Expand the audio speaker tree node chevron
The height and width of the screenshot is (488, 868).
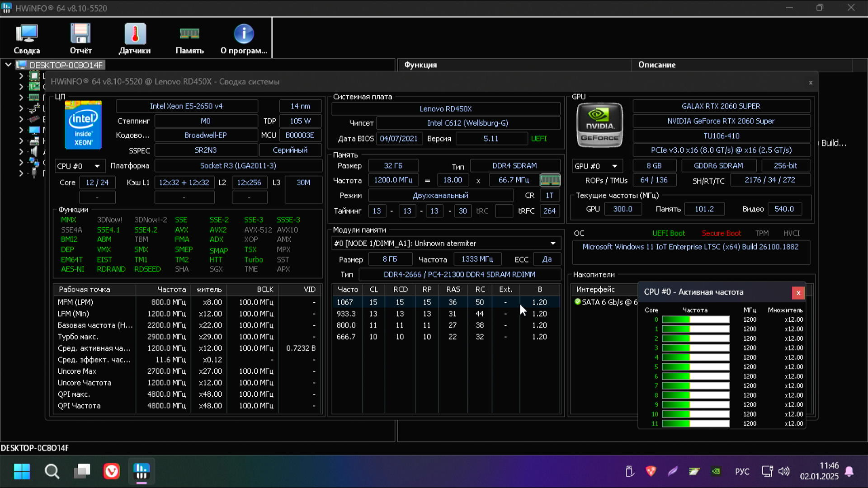[x=21, y=152]
